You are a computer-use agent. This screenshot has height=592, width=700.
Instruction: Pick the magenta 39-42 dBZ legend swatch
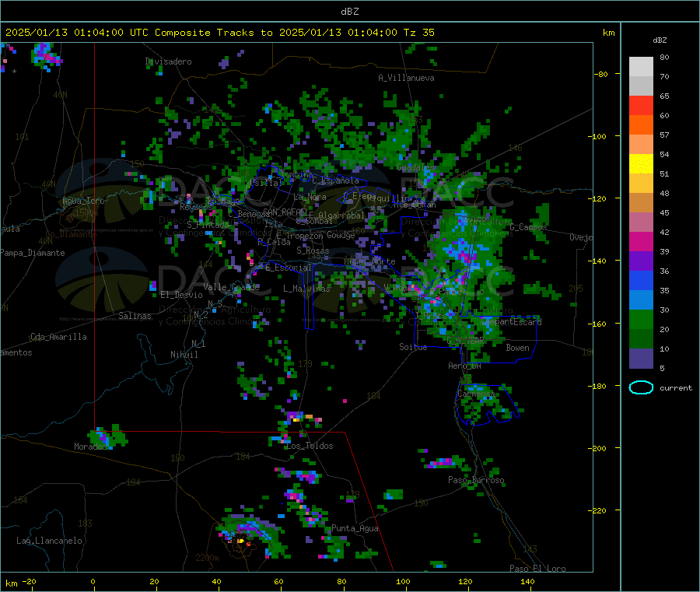[641, 241]
